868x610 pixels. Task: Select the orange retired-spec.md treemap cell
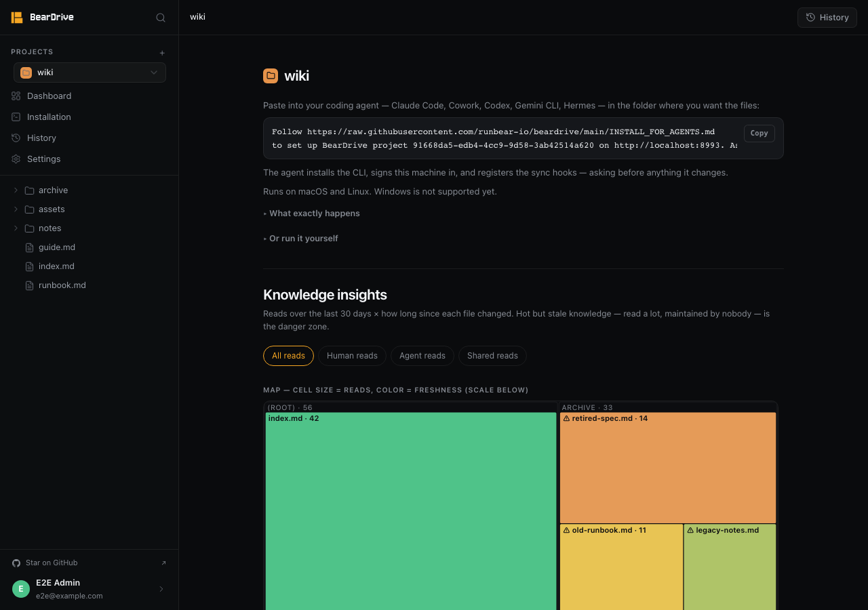tap(668, 468)
